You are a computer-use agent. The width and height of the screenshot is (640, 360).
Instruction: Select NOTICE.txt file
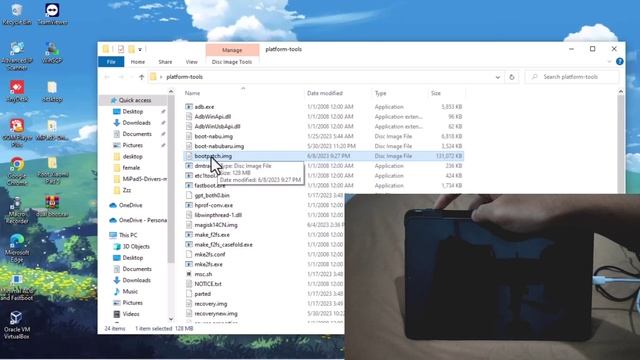pos(208,284)
